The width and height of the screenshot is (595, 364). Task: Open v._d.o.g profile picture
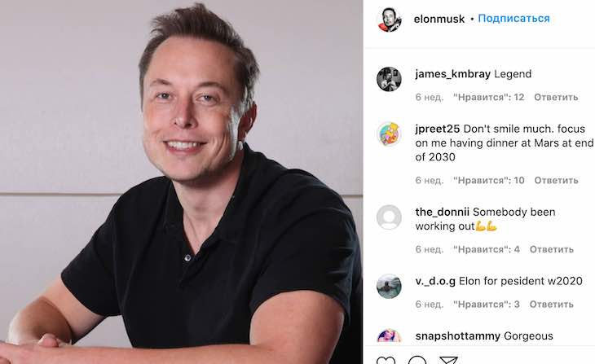(x=389, y=287)
